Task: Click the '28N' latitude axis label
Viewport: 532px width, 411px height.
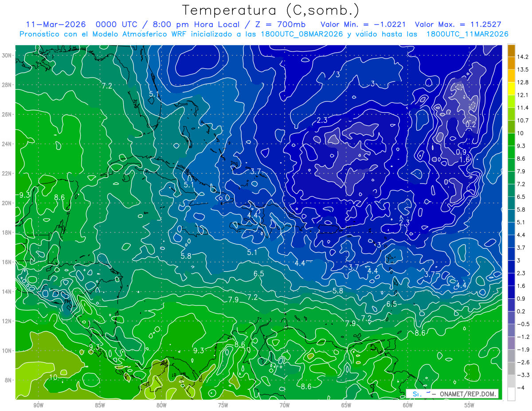Action: 7,85
